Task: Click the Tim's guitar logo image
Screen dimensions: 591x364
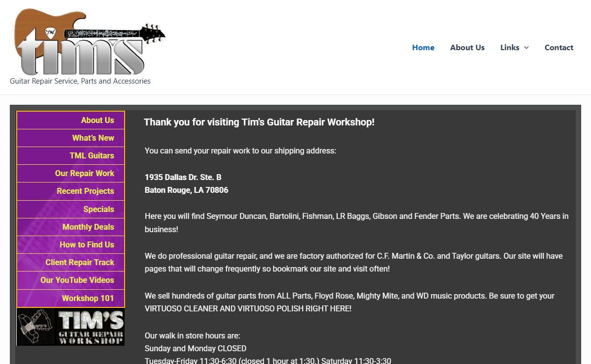Action: pos(90,42)
